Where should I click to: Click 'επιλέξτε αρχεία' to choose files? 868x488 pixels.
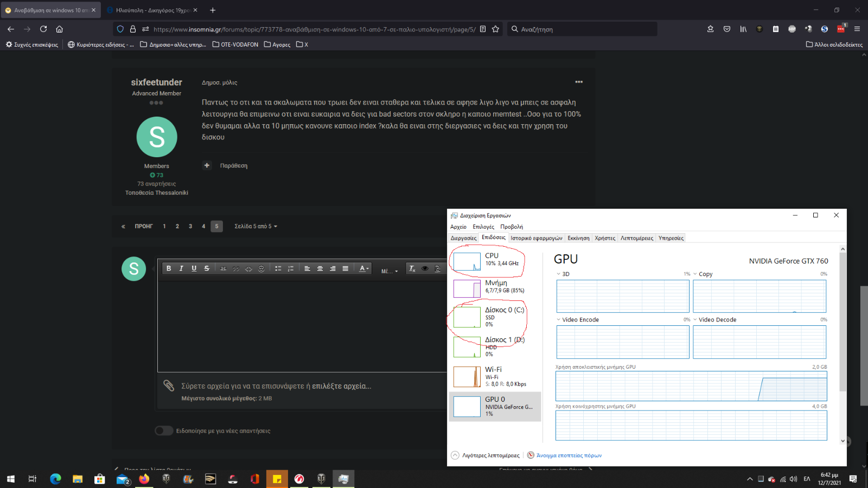click(342, 386)
